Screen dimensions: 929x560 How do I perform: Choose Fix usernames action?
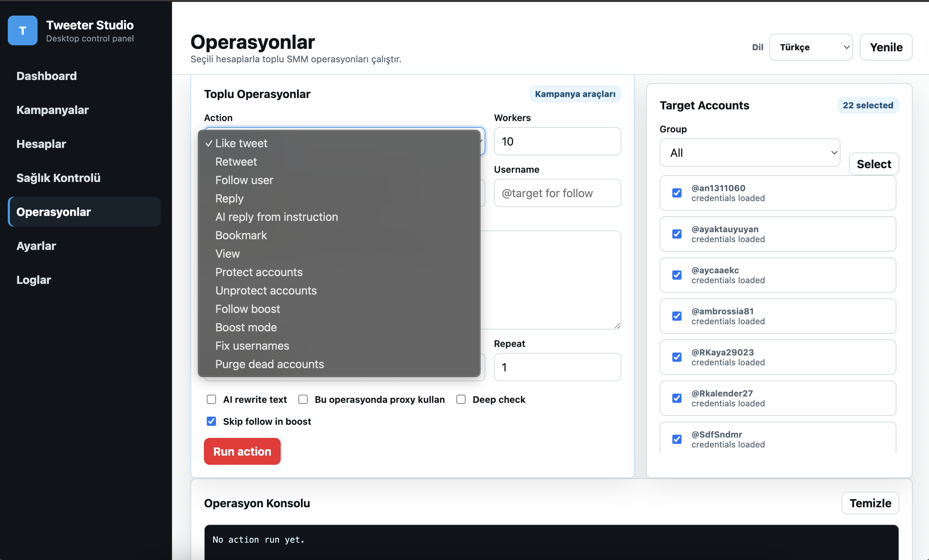tap(339, 346)
